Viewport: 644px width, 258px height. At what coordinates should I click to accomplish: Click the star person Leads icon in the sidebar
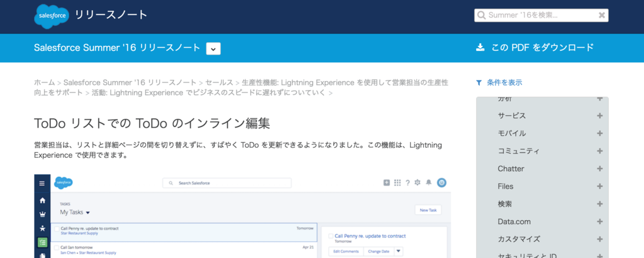(x=42, y=228)
